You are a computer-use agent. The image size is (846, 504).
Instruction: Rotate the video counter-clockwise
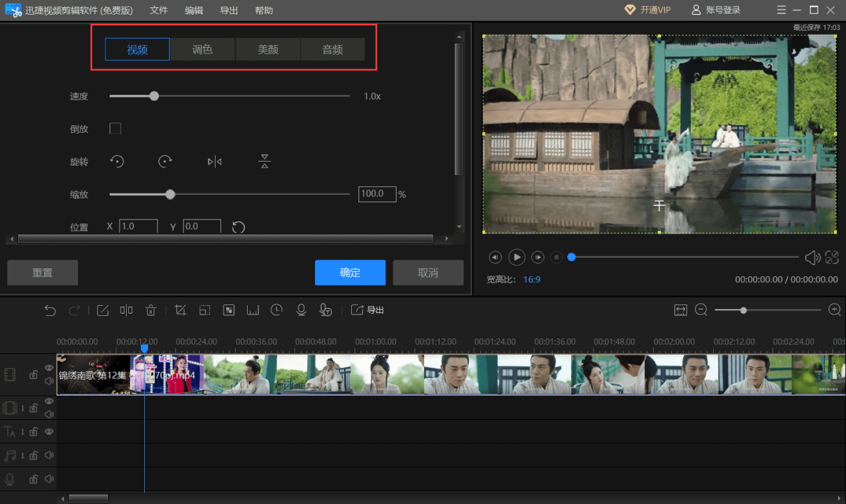click(117, 162)
